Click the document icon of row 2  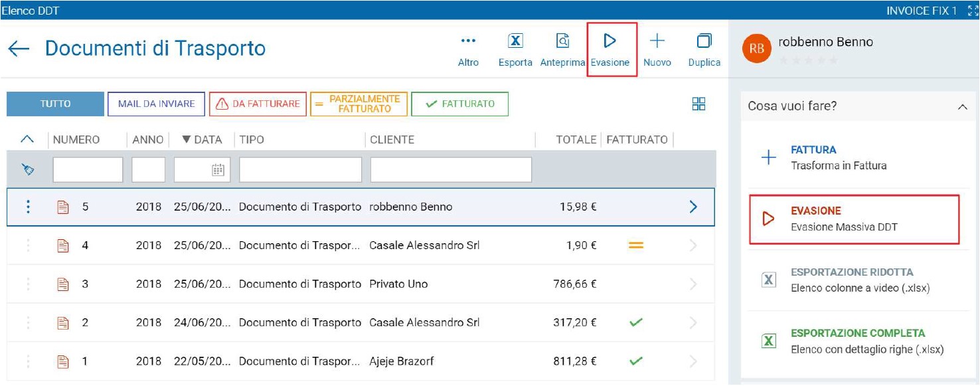[x=64, y=323]
